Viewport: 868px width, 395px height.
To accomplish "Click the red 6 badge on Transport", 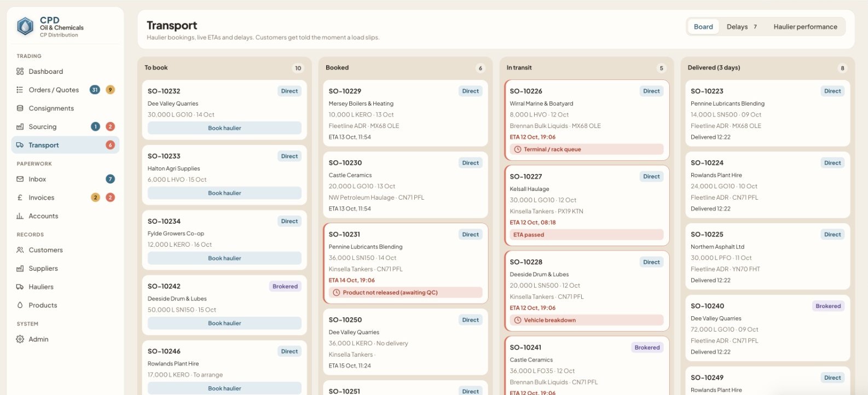I will tap(110, 145).
